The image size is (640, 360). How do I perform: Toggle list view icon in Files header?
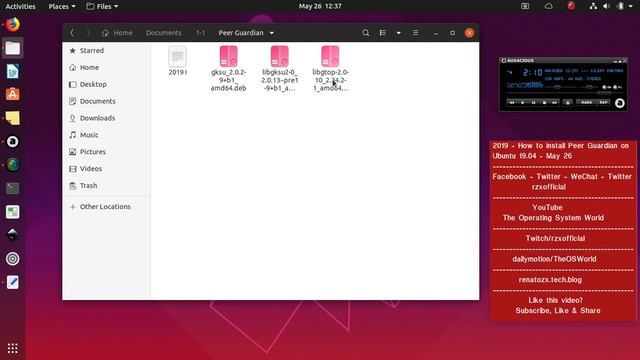click(x=382, y=33)
